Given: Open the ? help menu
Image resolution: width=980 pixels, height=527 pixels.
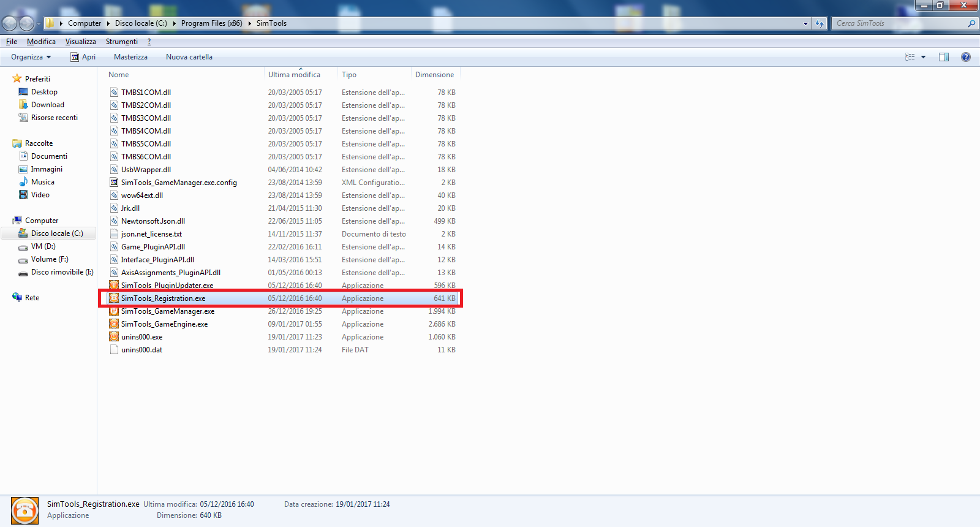Looking at the screenshot, I should [x=149, y=42].
